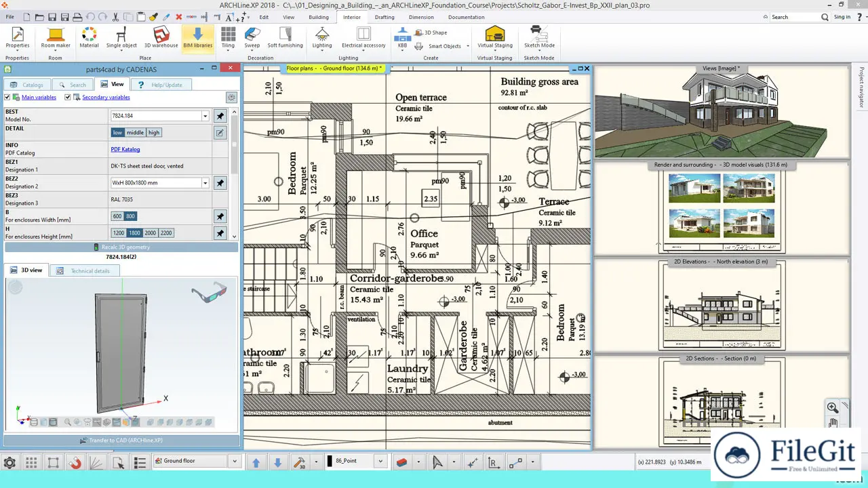
Task: Expand the WxH 800x1800 mm dropdown
Action: 205,183
